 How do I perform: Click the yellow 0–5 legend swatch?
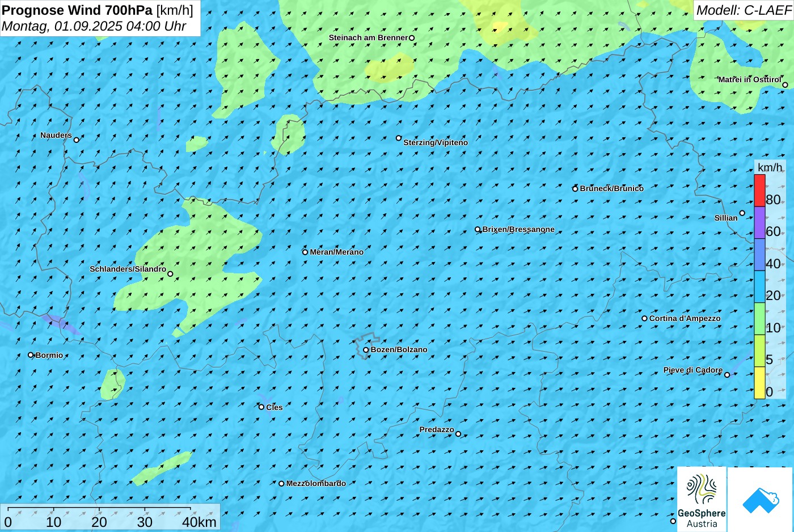(x=759, y=383)
